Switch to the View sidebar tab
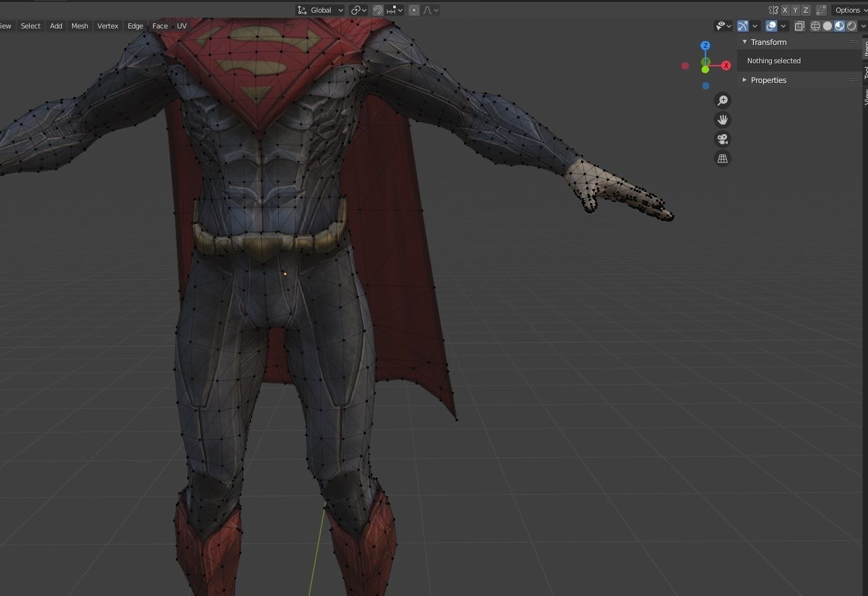Image resolution: width=868 pixels, height=596 pixels. tap(865, 96)
